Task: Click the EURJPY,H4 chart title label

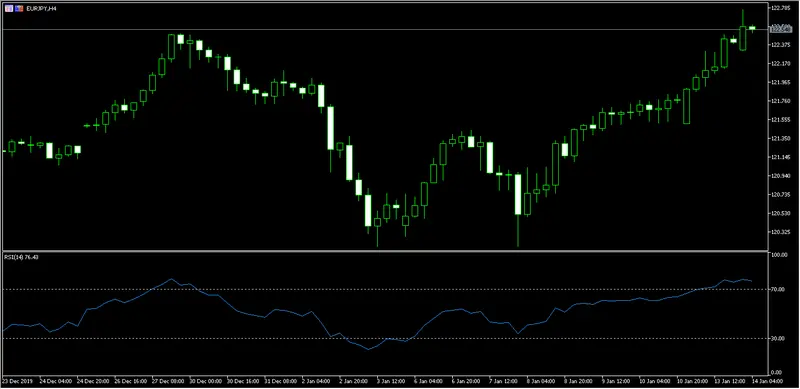Action: [41, 9]
